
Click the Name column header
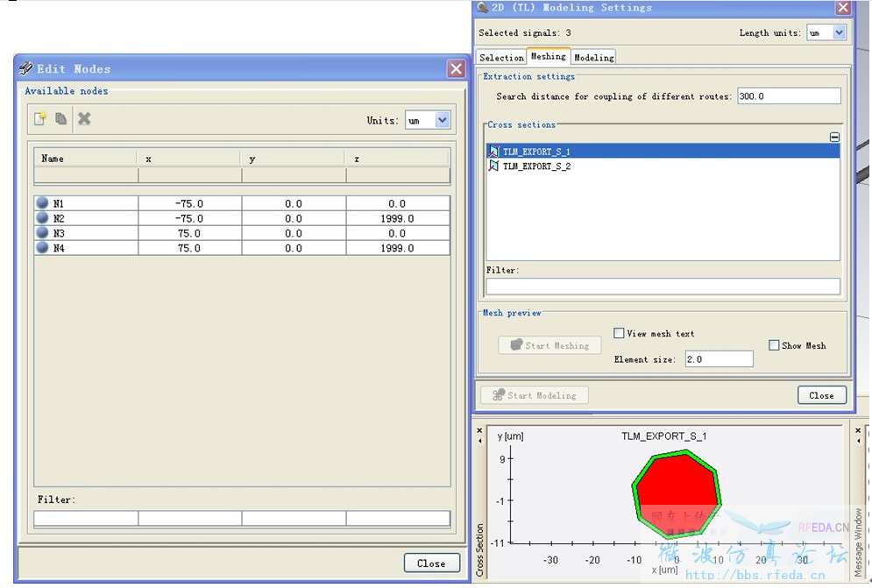[86, 159]
